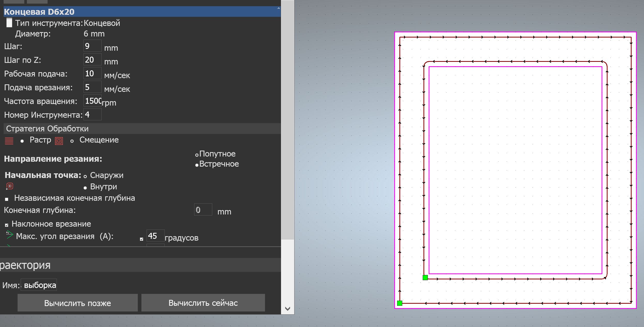Click the red offset strategy icon
The image size is (644, 327).
[x=59, y=141]
